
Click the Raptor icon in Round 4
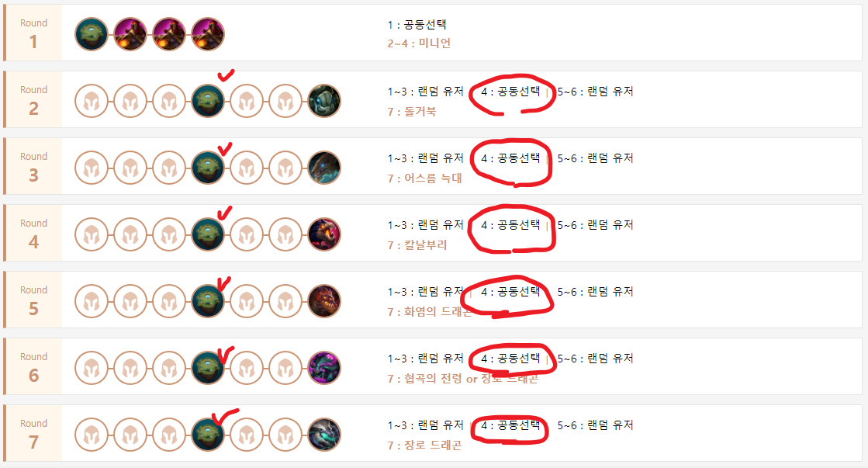point(323,234)
